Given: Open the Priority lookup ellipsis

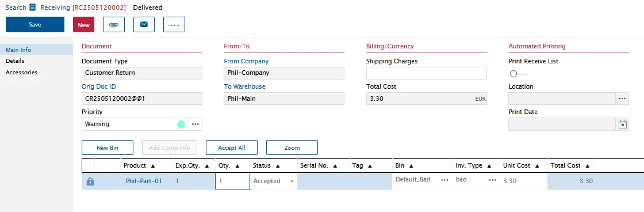Looking at the screenshot, I should point(195,124).
